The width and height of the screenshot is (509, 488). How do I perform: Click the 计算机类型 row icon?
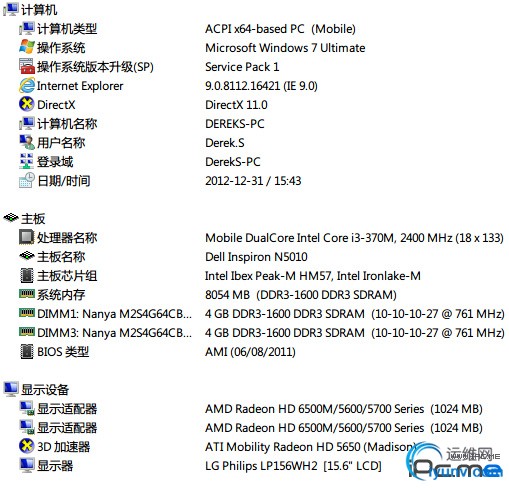pos(27,29)
